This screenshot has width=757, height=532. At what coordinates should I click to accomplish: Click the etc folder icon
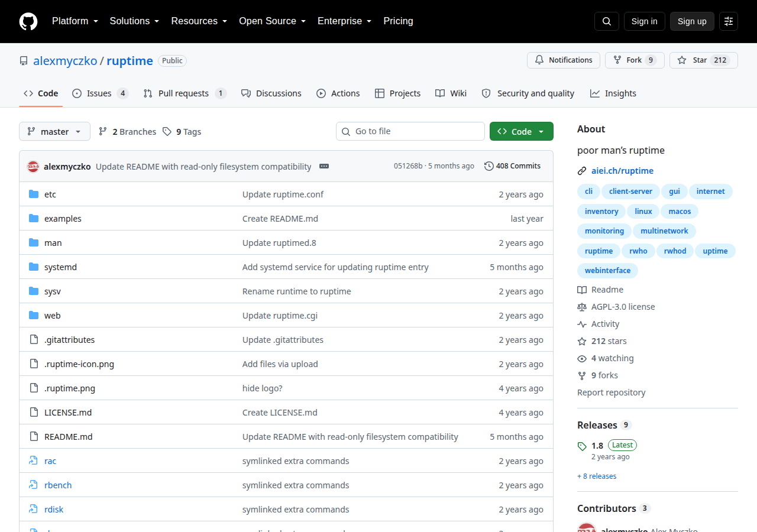coord(34,194)
